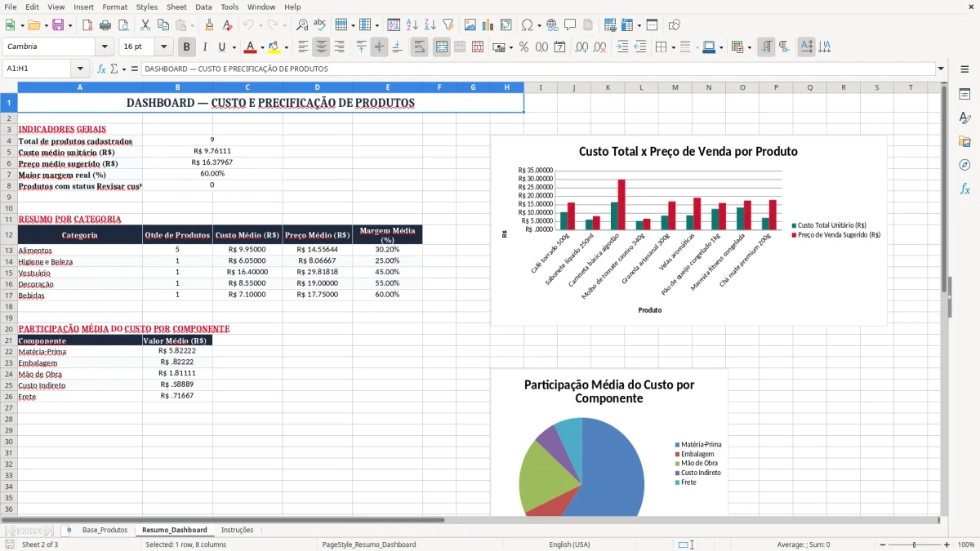Format cells as date
Screen dimensions: 980x551
(x=559, y=47)
